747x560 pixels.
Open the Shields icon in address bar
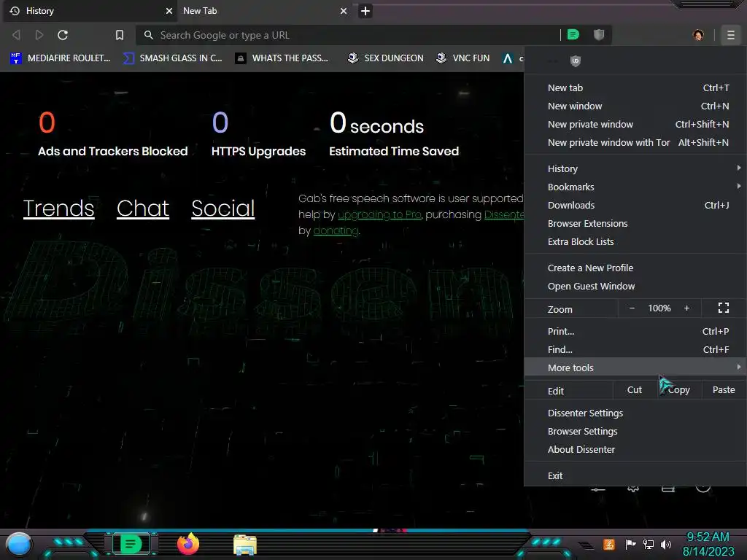point(599,35)
